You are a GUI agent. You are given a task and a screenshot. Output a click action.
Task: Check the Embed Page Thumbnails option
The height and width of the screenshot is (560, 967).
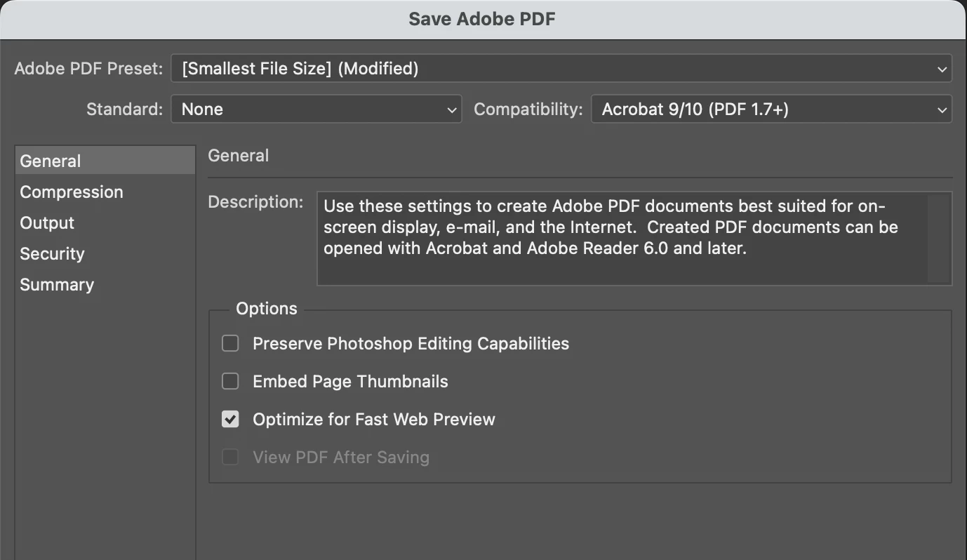[x=230, y=382]
